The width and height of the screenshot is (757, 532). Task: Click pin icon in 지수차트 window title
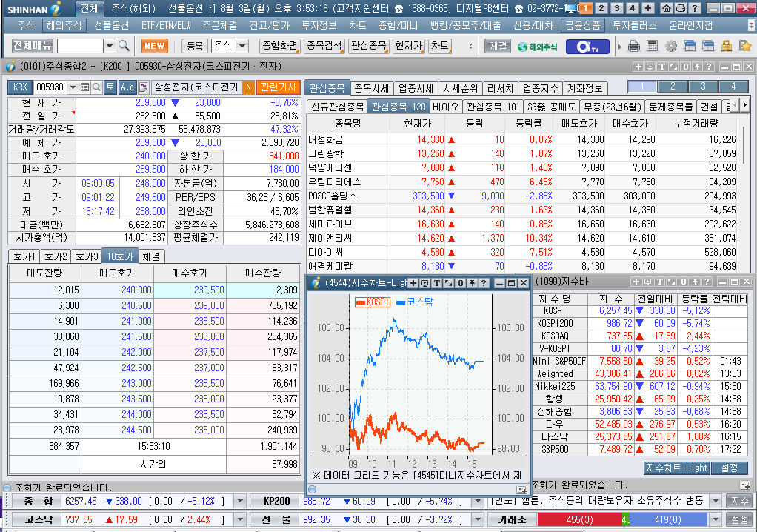point(472,283)
